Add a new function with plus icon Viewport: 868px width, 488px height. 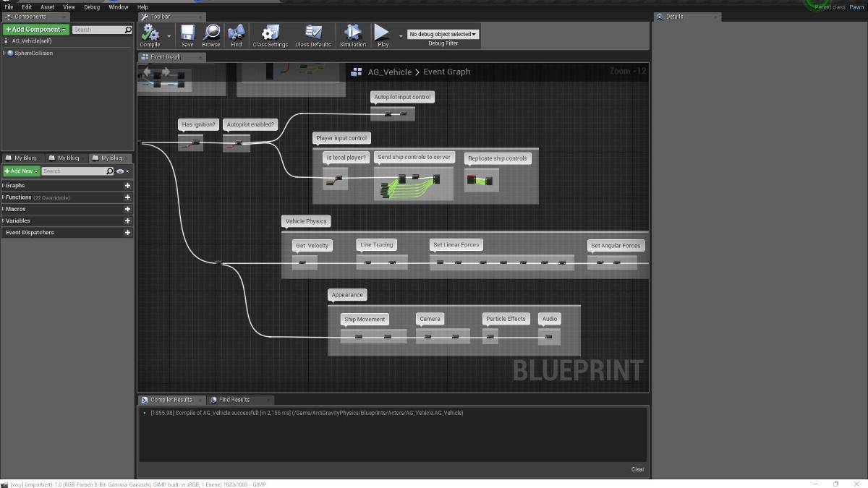click(127, 197)
